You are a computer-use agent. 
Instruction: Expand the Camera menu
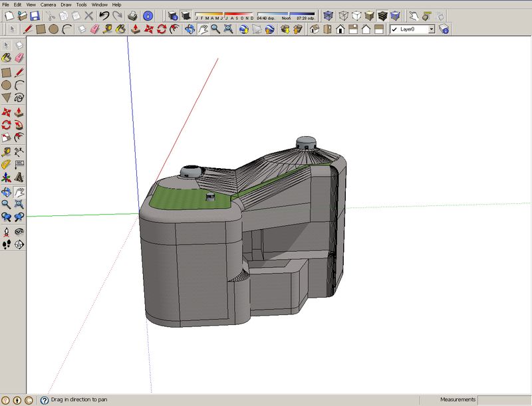click(48, 4)
